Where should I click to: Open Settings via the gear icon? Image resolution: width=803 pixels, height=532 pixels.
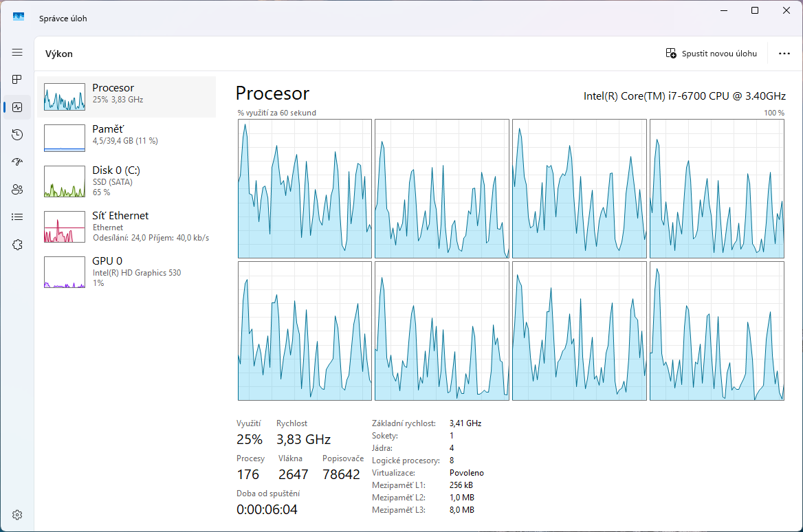tap(17, 515)
